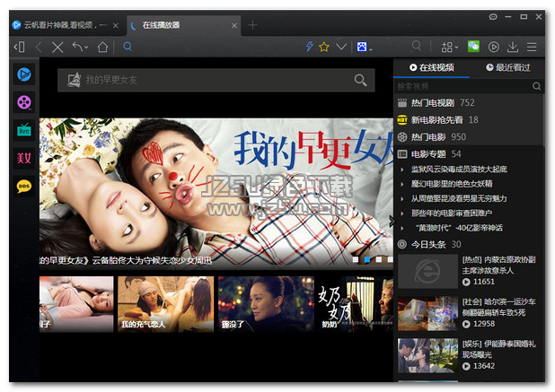555x392 pixels.
Task: Toggle the sidebar panel icon in toolbar
Action: click(x=19, y=47)
